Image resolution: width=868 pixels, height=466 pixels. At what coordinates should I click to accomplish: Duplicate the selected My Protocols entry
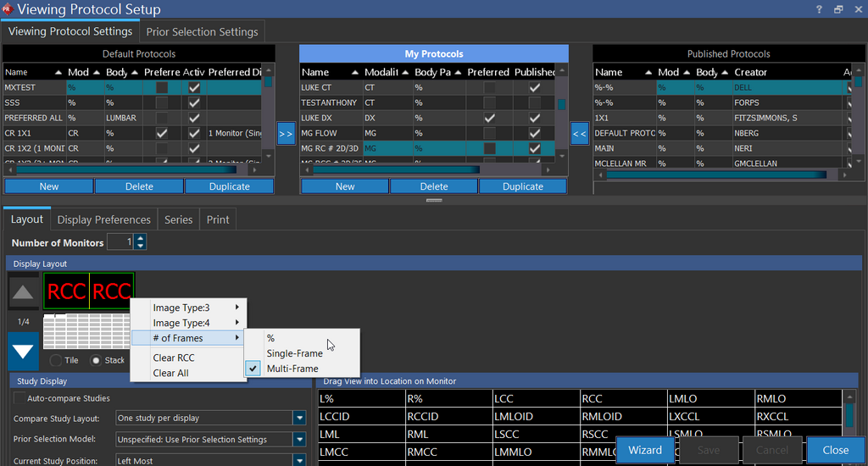(x=523, y=186)
